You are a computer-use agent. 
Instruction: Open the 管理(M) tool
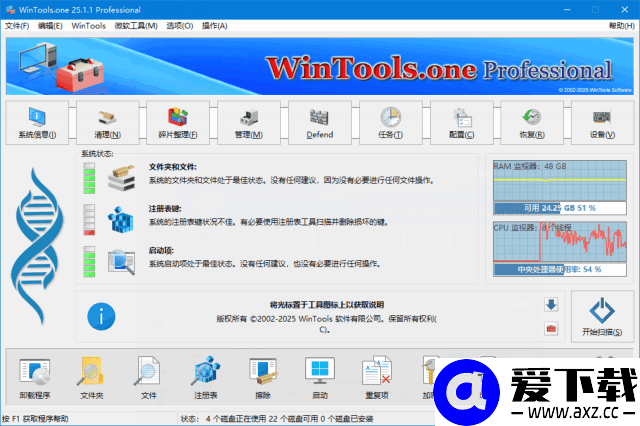click(x=249, y=123)
